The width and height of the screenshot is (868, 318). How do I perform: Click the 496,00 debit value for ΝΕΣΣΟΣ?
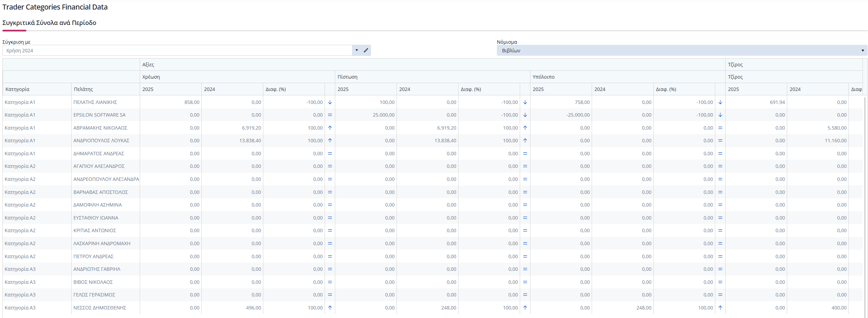[253, 308]
